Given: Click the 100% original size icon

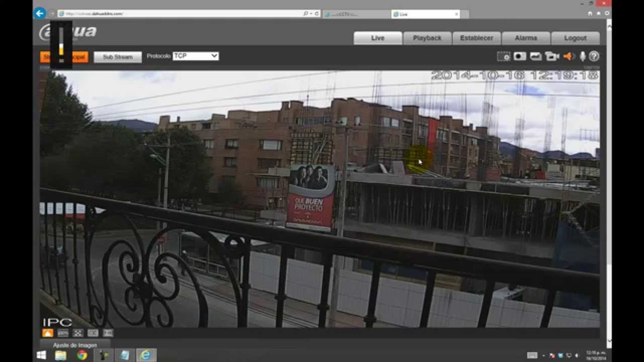Looking at the screenshot, I should (63, 333).
